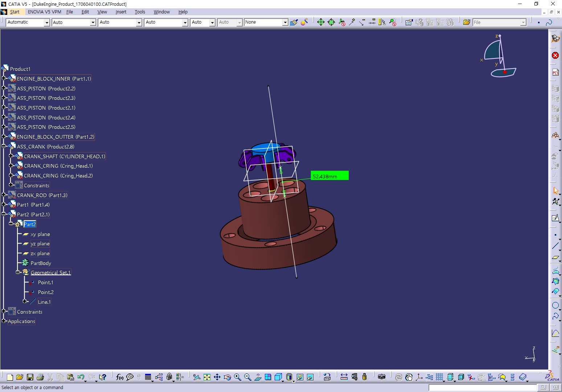Open the None dropdown in graphic properties

click(285, 23)
